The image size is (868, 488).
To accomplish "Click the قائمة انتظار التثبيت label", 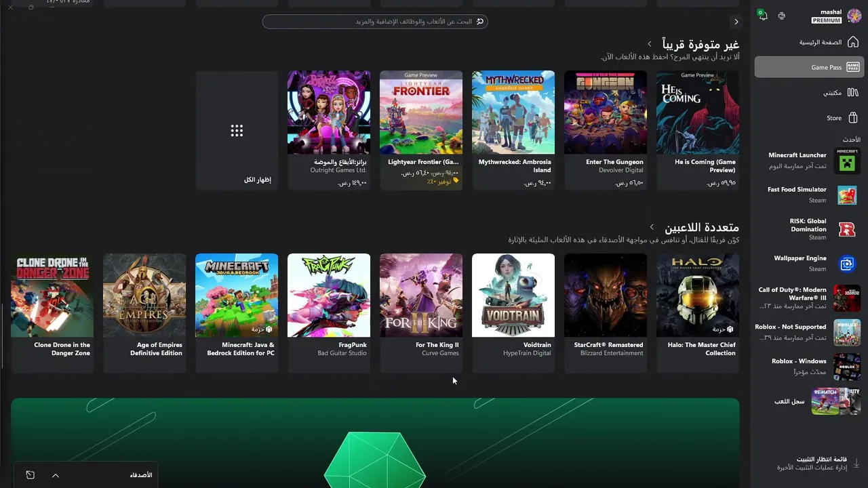I will pos(821,459).
